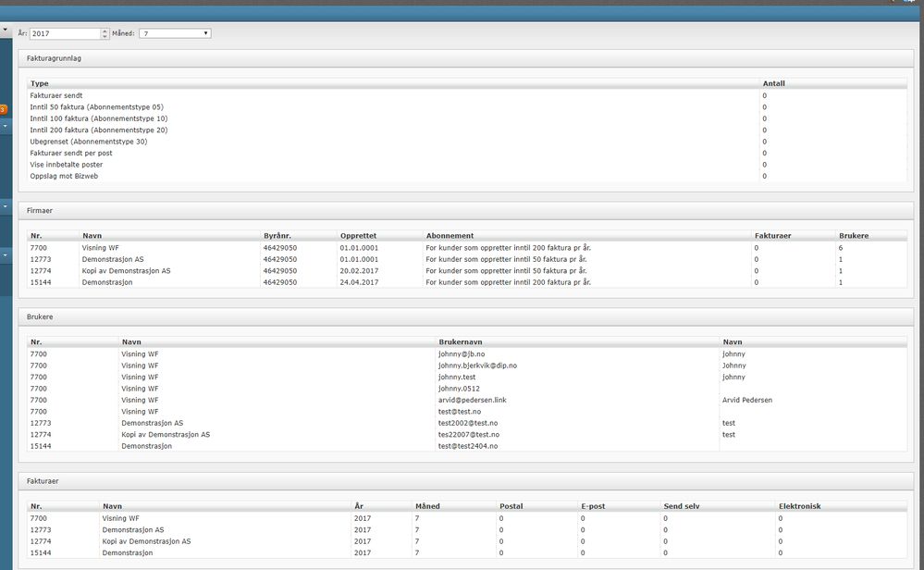Select 'Inntil 50 faktura (Abonnementstype 05)' row
This screenshot has height=570, width=924.
pyautogui.click(x=467, y=106)
